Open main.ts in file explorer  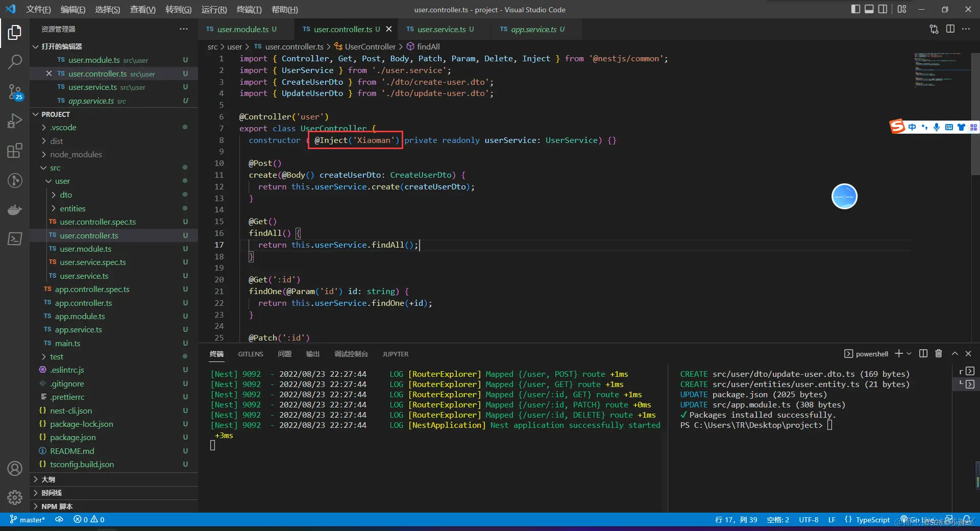point(67,343)
